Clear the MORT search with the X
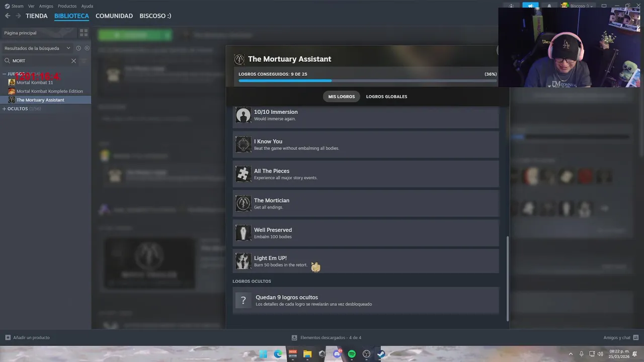The width and height of the screenshot is (644, 362). [73, 61]
